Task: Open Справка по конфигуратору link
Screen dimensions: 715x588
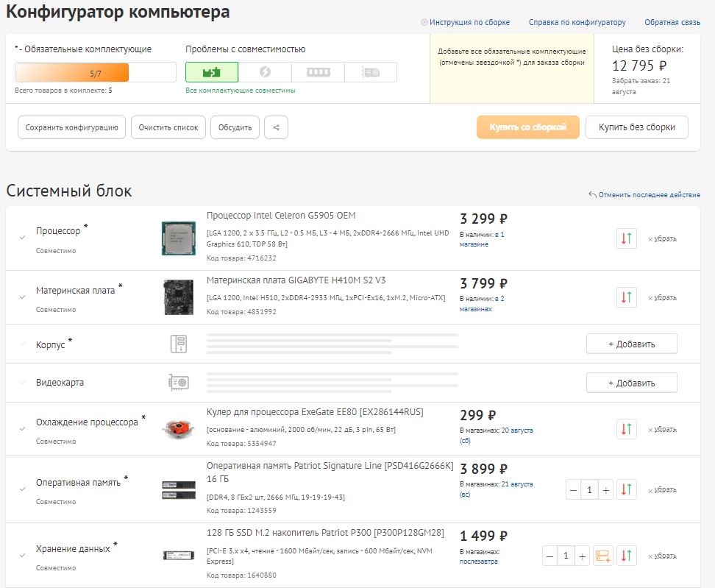Action: pyautogui.click(x=577, y=22)
